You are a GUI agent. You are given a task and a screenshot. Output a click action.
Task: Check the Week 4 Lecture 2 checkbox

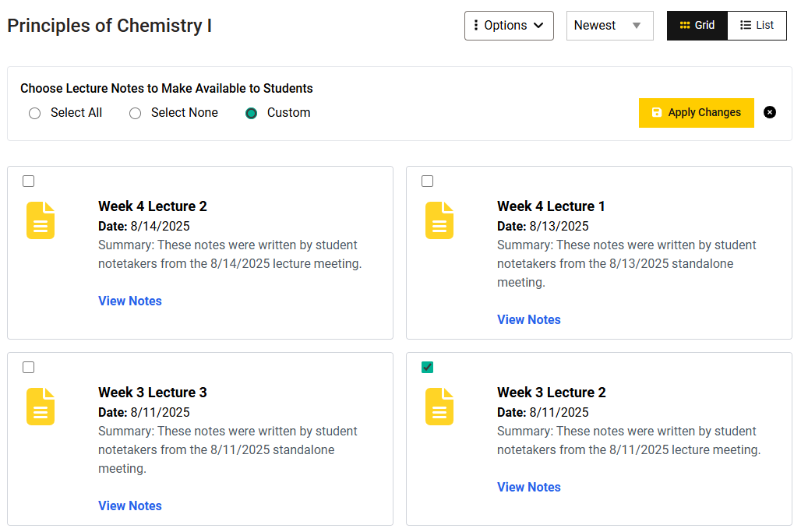click(x=29, y=181)
